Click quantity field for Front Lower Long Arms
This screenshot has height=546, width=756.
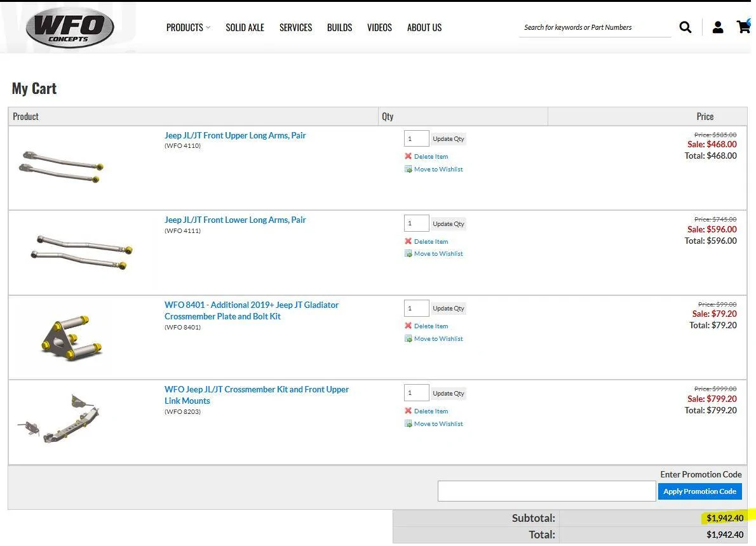point(417,223)
